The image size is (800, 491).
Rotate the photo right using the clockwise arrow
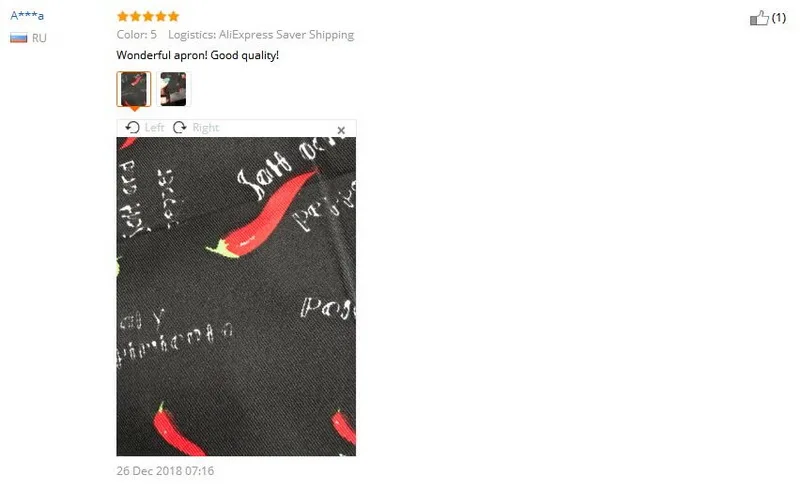180,128
